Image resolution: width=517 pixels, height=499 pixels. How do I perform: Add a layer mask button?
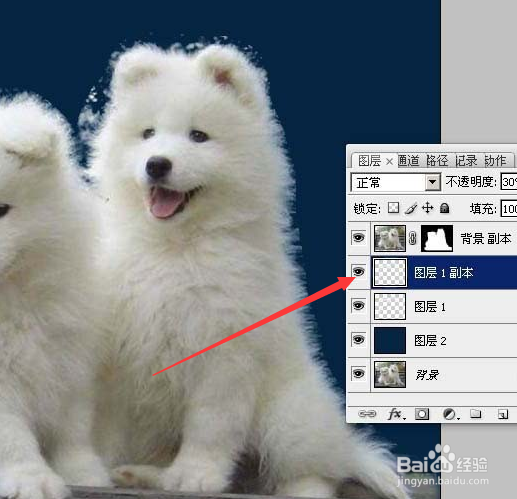click(x=422, y=414)
